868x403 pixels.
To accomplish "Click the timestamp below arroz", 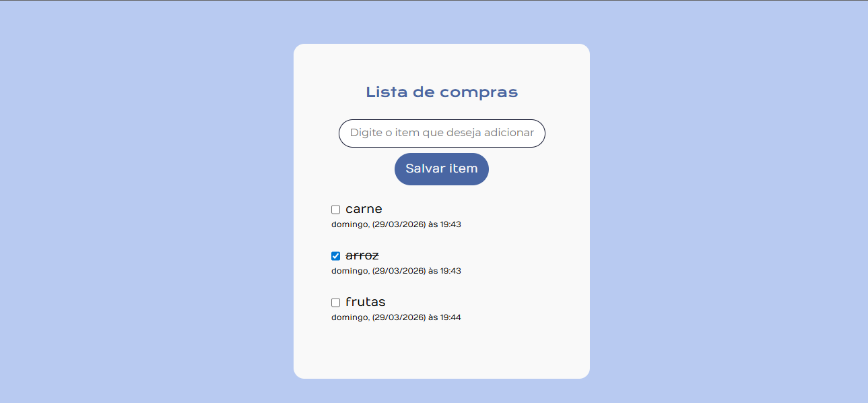I will tap(396, 271).
